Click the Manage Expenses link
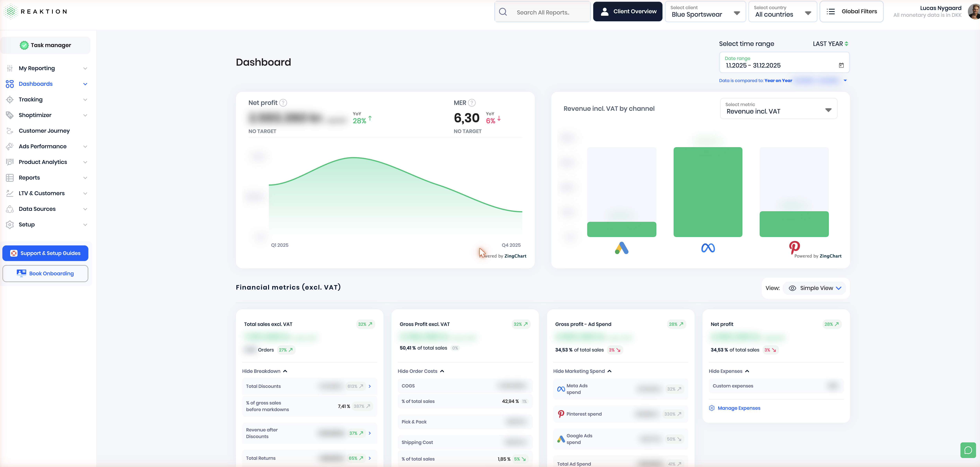Image resolution: width=980 pixels, height=467 pixels. (739, 408)
